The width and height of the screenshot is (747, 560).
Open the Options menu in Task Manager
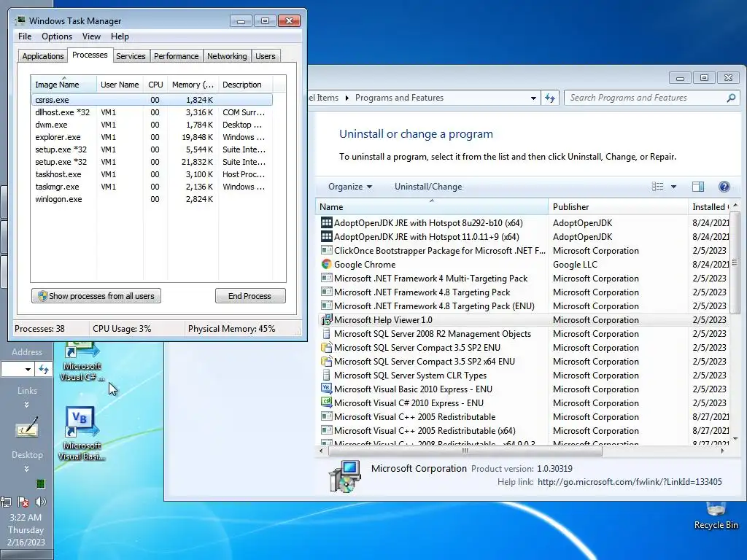click(x=57, y=36)
